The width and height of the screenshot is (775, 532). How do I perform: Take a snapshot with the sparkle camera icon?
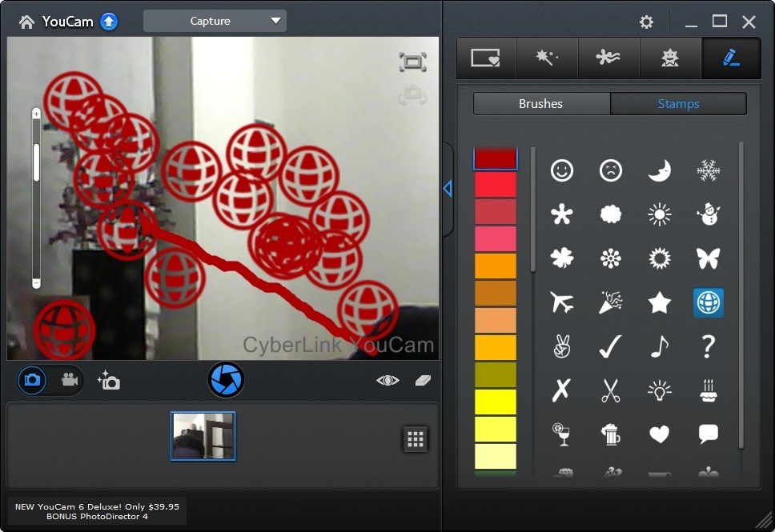109,380
